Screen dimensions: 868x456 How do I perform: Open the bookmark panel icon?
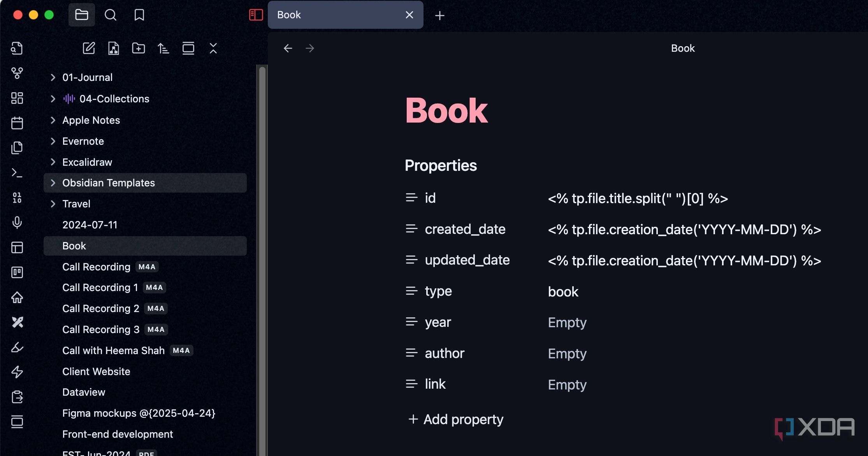[x=139, y=15]
